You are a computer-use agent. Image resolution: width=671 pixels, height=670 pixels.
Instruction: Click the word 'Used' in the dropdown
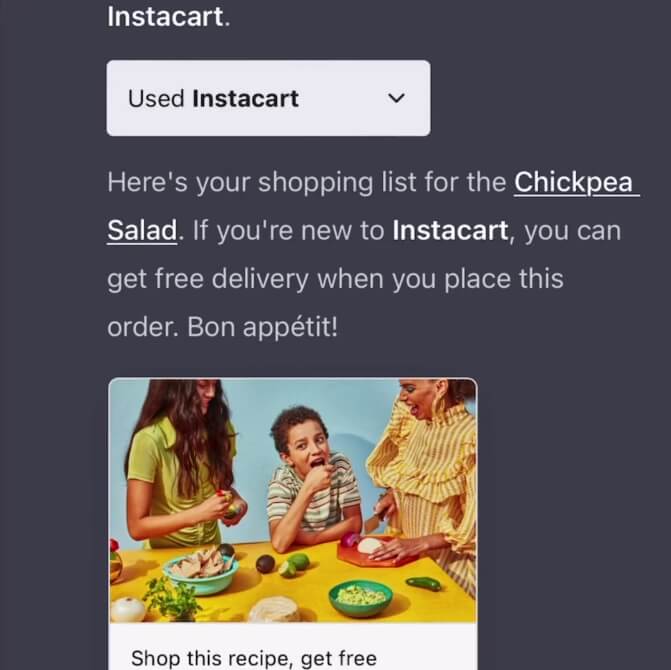point(156,98)
